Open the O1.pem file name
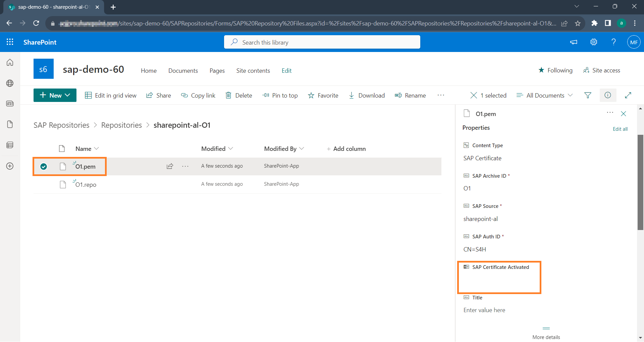The image size is (644, 342). (x=85, y=166)
